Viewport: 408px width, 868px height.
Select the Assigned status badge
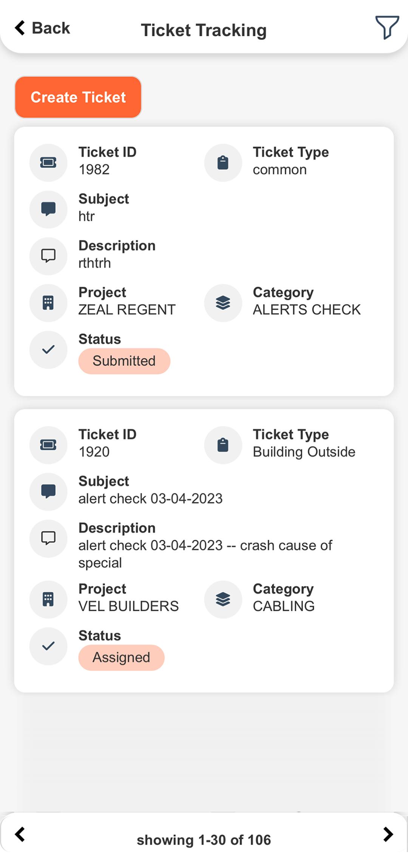point(121,658)
